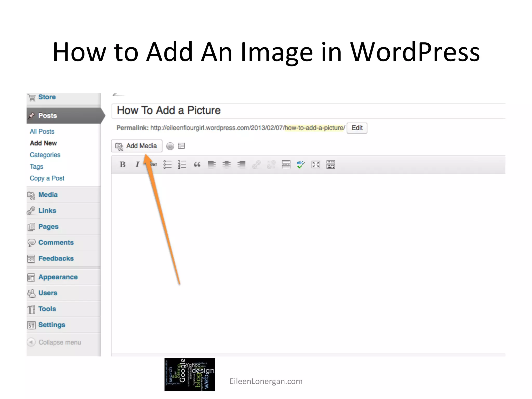Show the kitchen sink toolbar row
The image size is (532, 399).
[331, 165]
